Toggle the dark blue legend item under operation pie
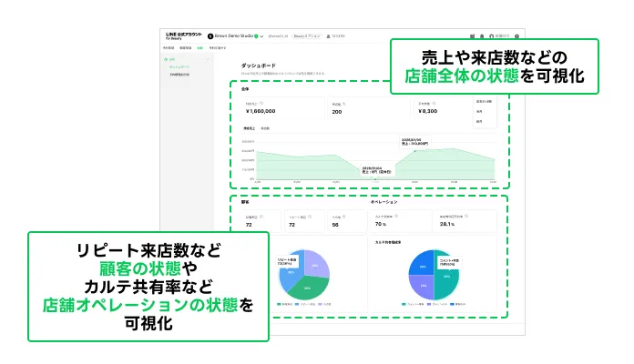This screenshot has height=364, width=634. coord(457,304)
